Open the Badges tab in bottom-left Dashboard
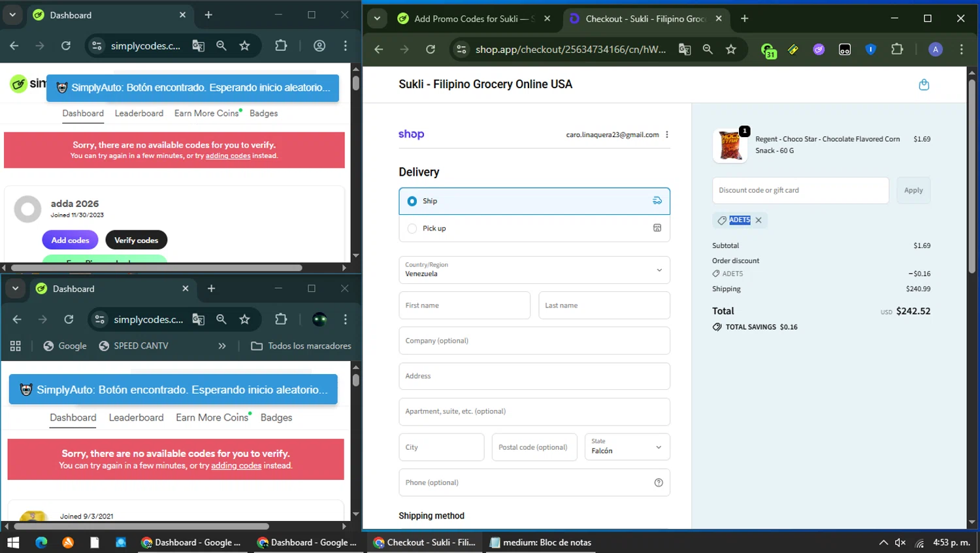Image resolution: width=980 pixels, height=553 pixels. coord(276,417)
